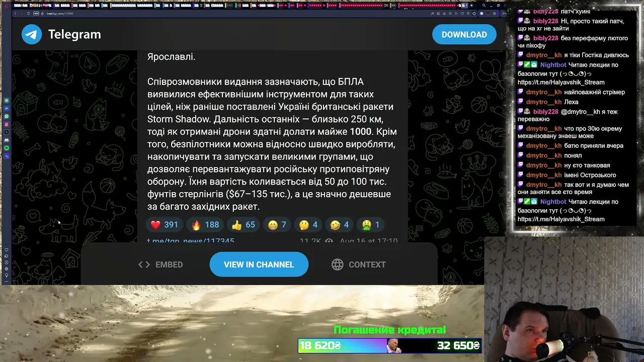Click the heart icon in browser sidebar

pyautogui.click(x=7, y=250)
